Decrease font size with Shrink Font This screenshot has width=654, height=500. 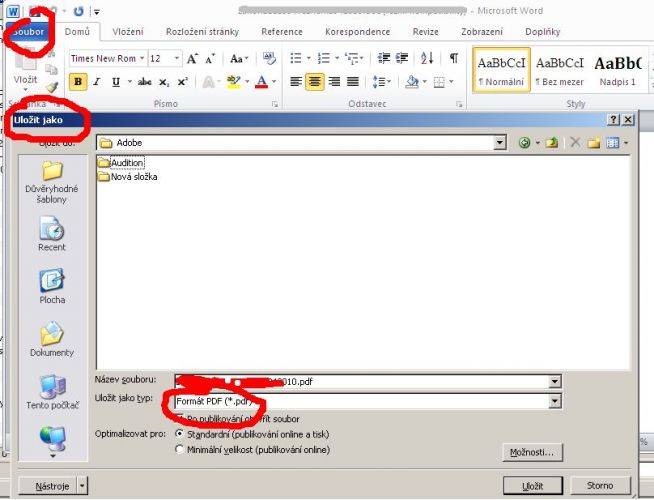point(210,59)
